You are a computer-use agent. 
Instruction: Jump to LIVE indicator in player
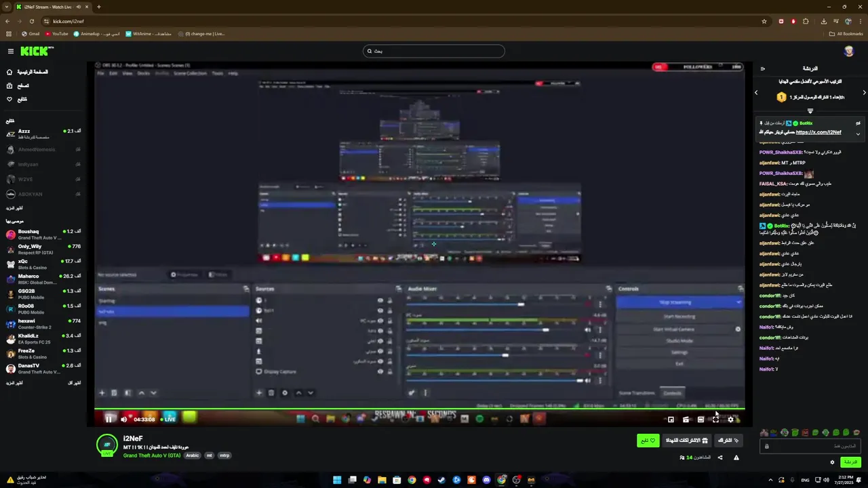pyautogui.click(x=167, y=419)
